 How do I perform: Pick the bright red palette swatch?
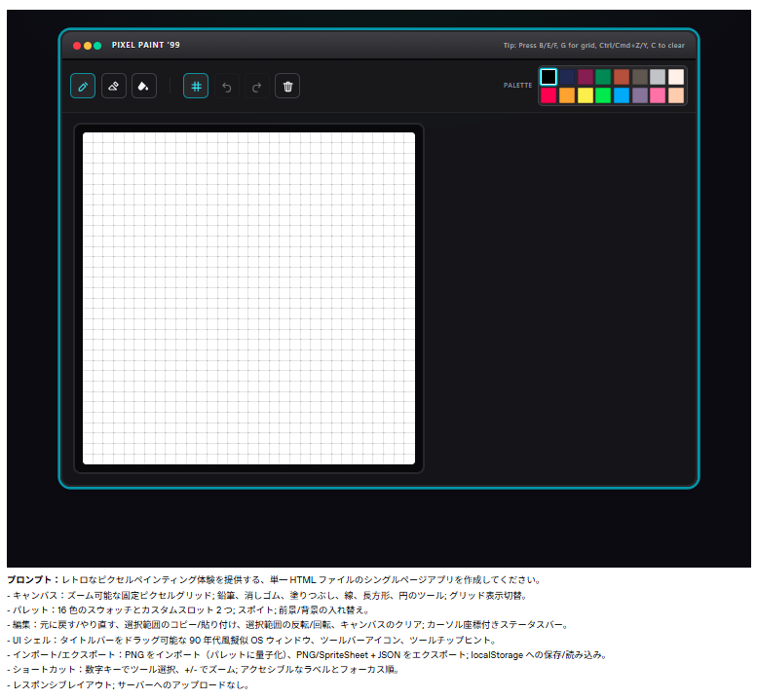[549, 95]
